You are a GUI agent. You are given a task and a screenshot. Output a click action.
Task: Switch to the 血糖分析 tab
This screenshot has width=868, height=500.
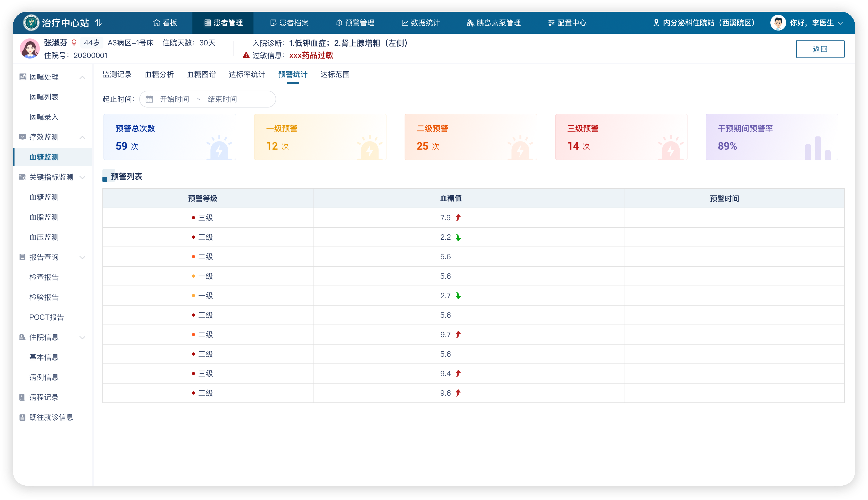(159, 74)
